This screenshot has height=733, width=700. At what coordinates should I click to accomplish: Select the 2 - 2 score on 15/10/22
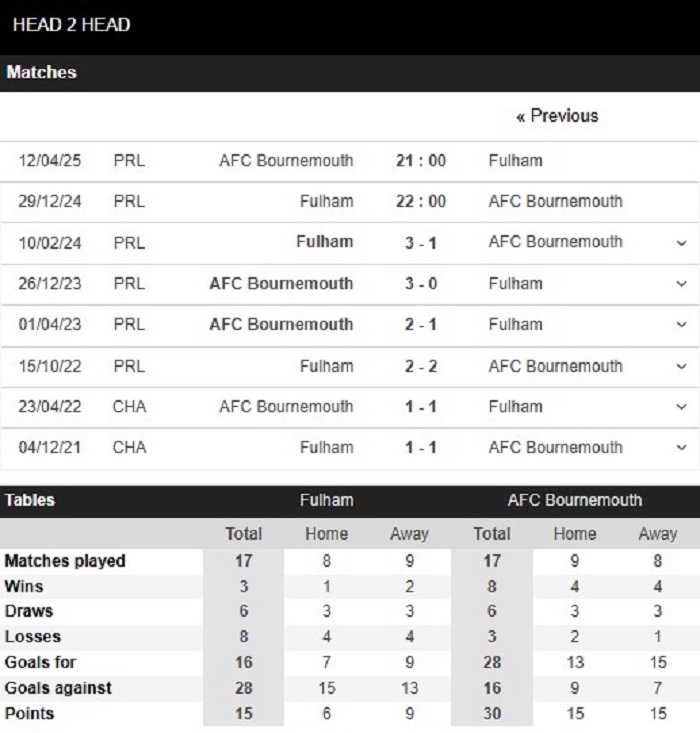click(421, 366)
